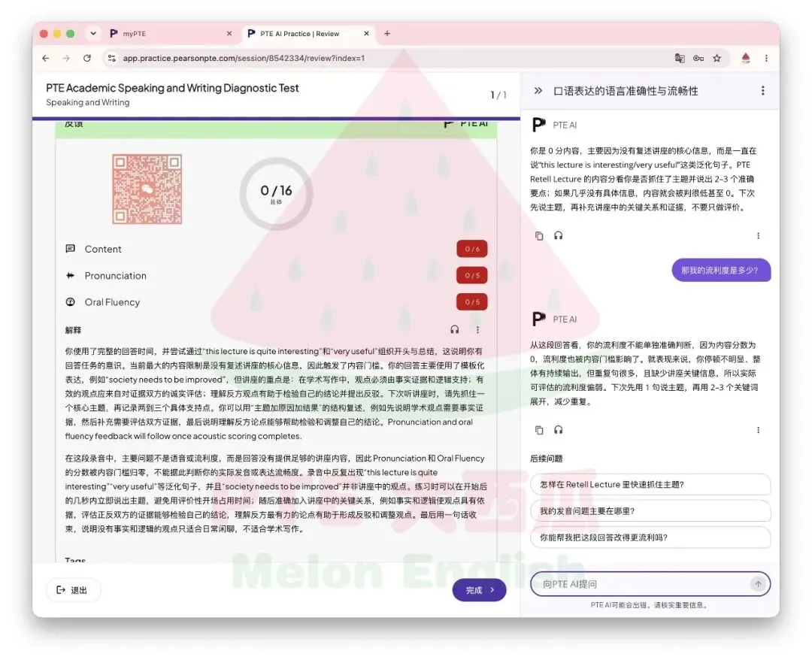812x660 pixels.
Task: Click the browser forward arrow
Action: 65,59
